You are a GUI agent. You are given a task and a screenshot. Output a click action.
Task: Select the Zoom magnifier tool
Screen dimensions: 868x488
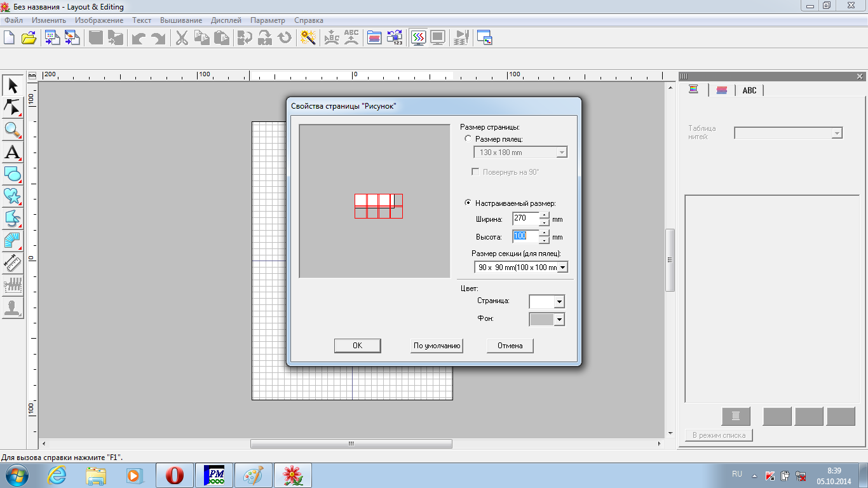tap(13, 130)
